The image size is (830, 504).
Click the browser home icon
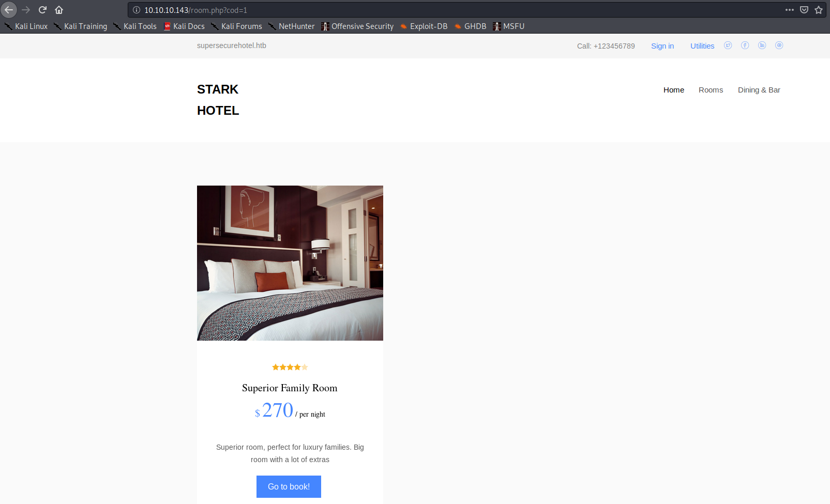coord(59,9)
